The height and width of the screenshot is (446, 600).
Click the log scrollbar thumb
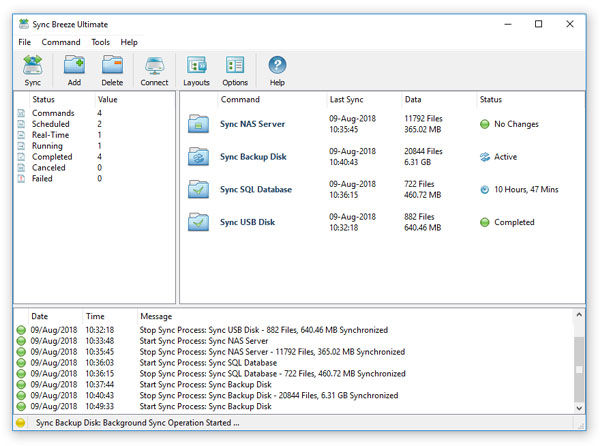pos(579,369)
